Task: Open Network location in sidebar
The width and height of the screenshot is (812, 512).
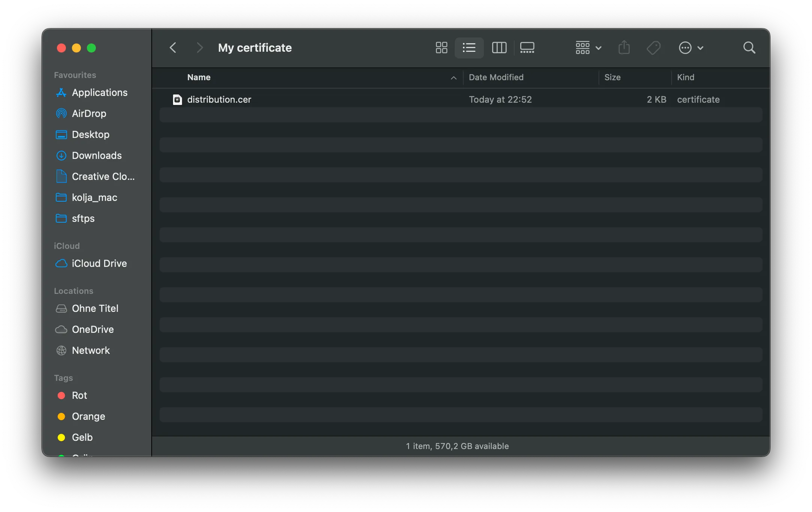Action: [x=91, y=350]
